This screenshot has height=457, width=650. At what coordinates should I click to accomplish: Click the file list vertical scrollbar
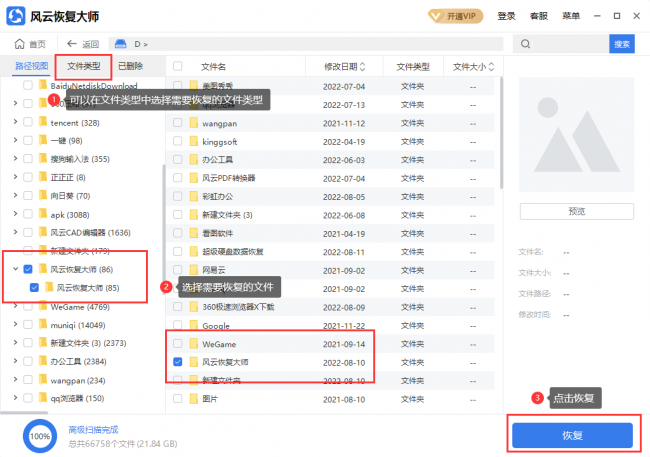pyautogui.click(x=501, y=133)
